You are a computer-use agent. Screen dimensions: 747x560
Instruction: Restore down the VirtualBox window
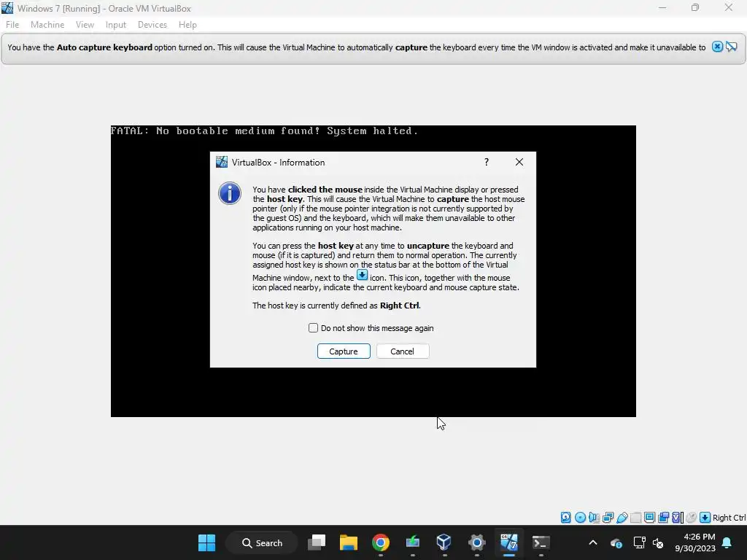(695, 8)
